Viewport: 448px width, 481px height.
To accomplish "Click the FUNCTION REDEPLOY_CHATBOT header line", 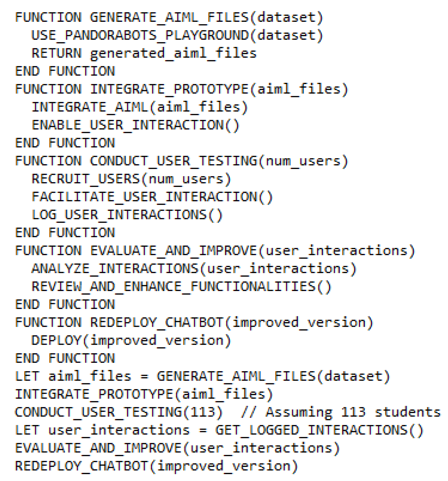I will (x=194, y=323).
